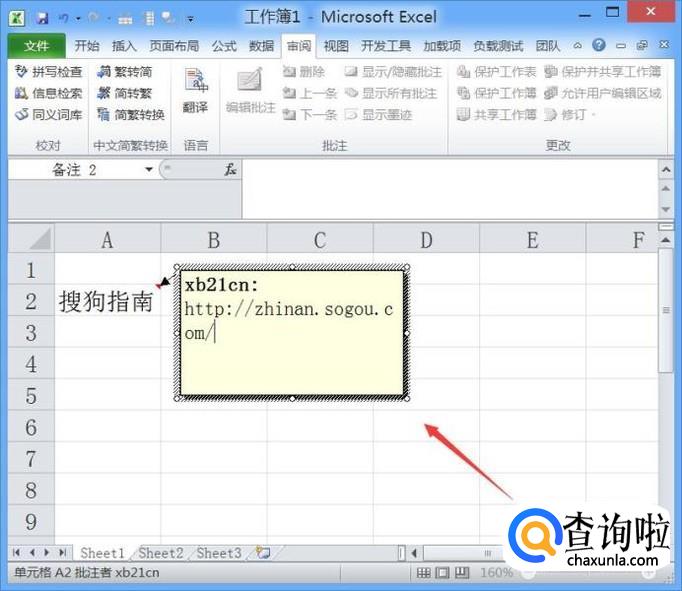Switch to Page Layout view in status bar
The height and width of the screenshot is (591, 682).
click(x=442, y=572)
